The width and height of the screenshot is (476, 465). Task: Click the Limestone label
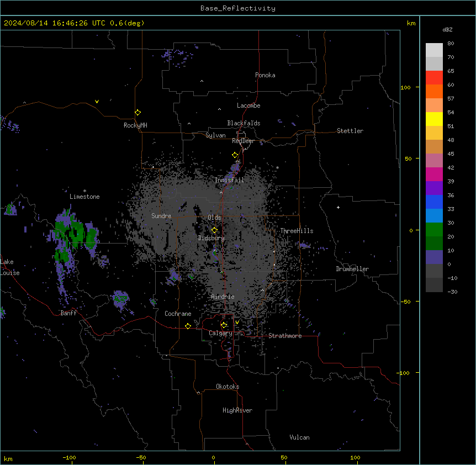click(x=84, y=197)
